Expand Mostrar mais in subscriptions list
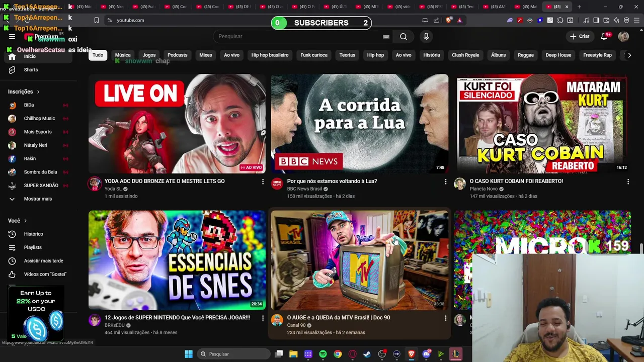 click(x=39, y=199)
